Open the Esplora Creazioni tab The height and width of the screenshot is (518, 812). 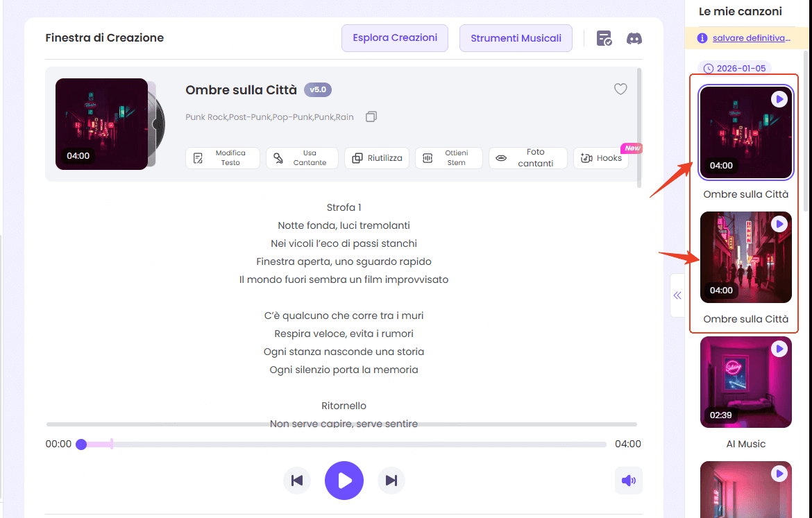395,38
